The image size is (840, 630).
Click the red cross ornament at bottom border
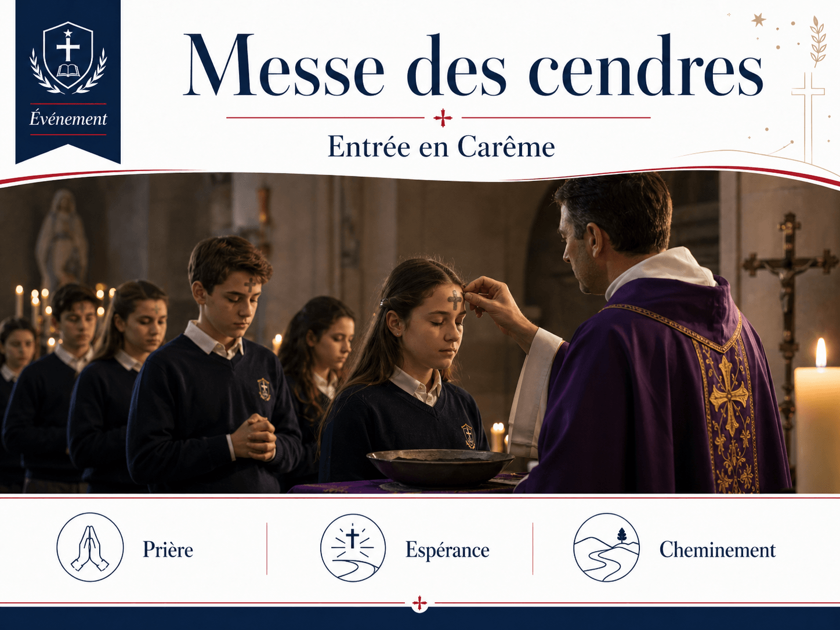point(419,604)
